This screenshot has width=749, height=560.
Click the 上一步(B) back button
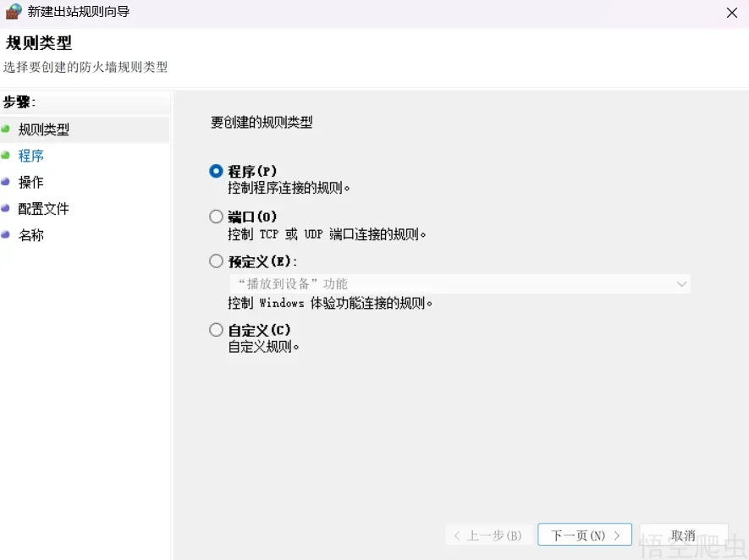click(x=488, y=535)
